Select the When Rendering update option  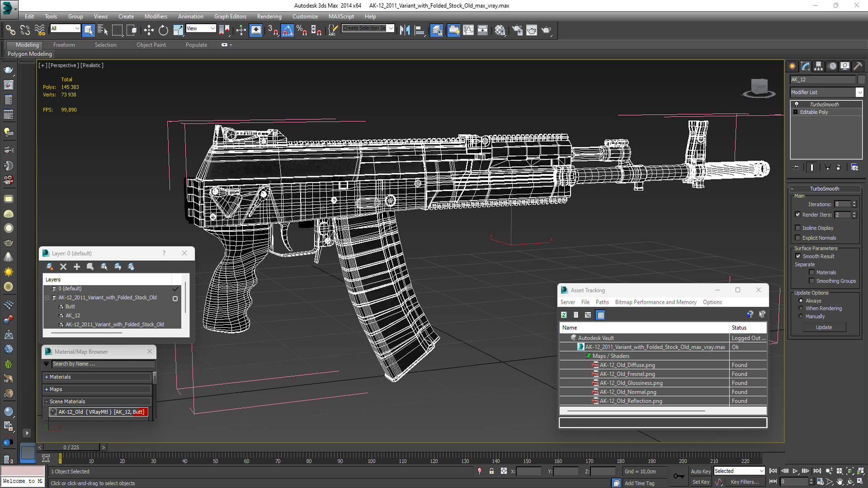[801, 308]
